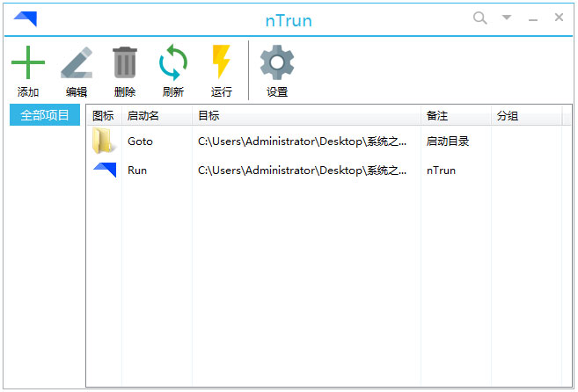Image resolution: width=578 pixels, height=392 pixels.
Task: Click the green plus 添加 (Add) icon
Action: (28, 62)
